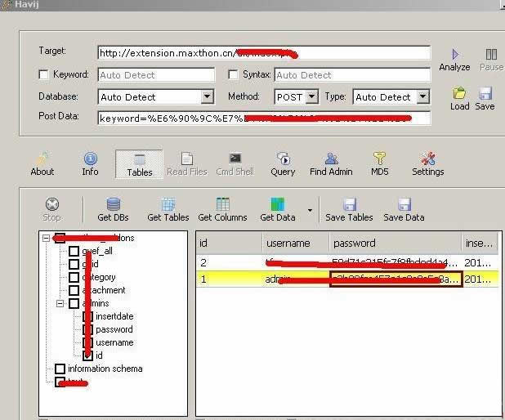Open the Database dropdown
The height and width of the screenshot is (420, 505).
tap(207, 96)
